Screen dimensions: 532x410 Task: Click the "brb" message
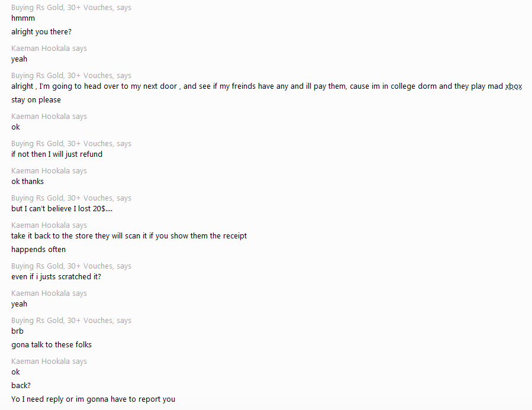pyautogui.click(x=17, y=331)
